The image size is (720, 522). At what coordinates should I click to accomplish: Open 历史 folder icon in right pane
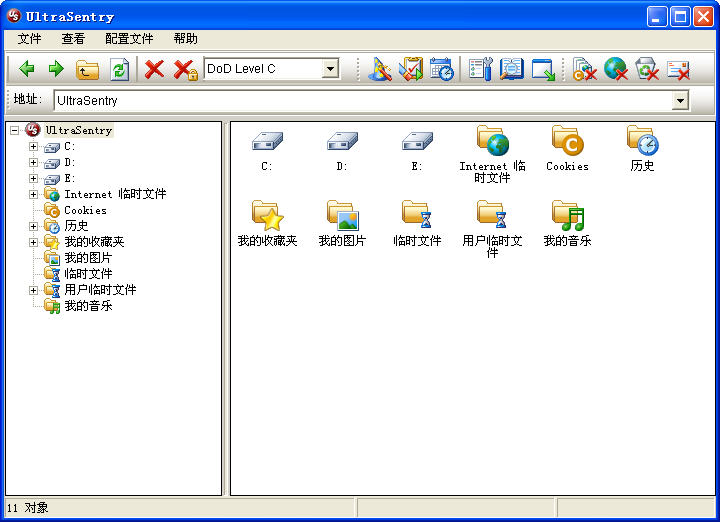click(642, 140)
